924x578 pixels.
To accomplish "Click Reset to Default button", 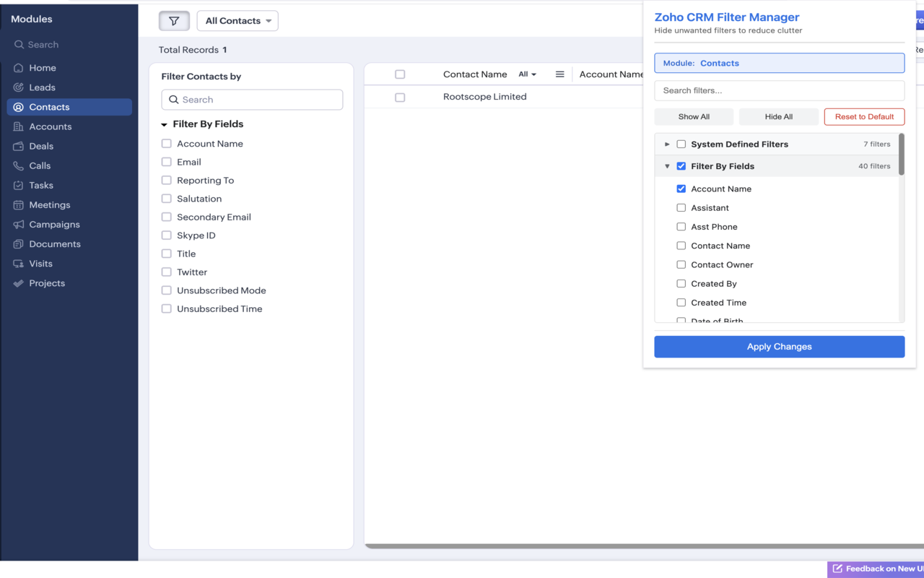I will pyautogui.click(x=864, y=117).
